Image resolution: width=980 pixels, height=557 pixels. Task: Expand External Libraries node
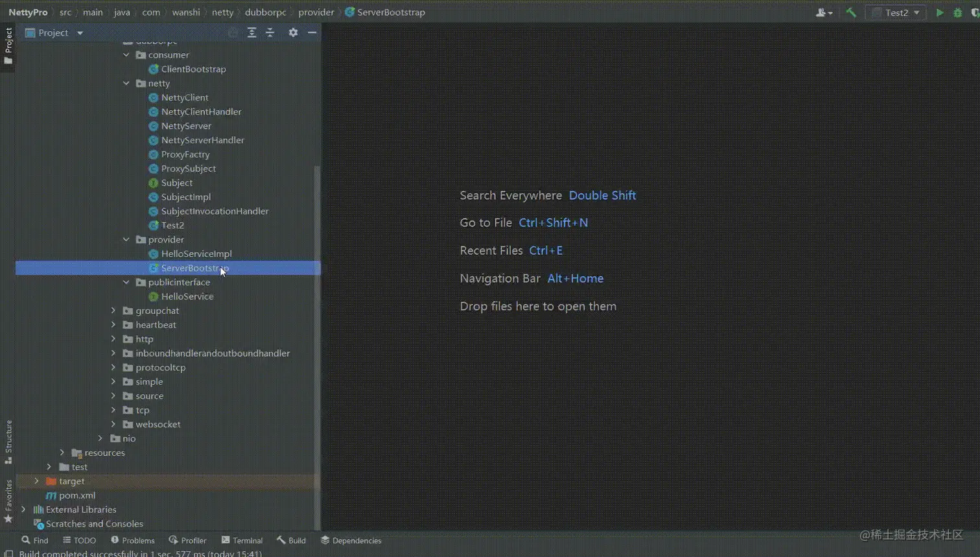(x=23, y=510)
